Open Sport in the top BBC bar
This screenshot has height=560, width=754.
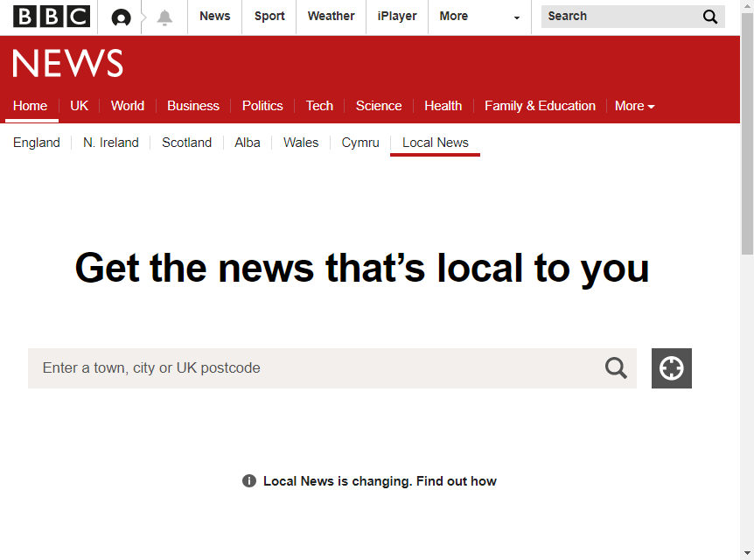pyautogui.click(x=269, y=17)
